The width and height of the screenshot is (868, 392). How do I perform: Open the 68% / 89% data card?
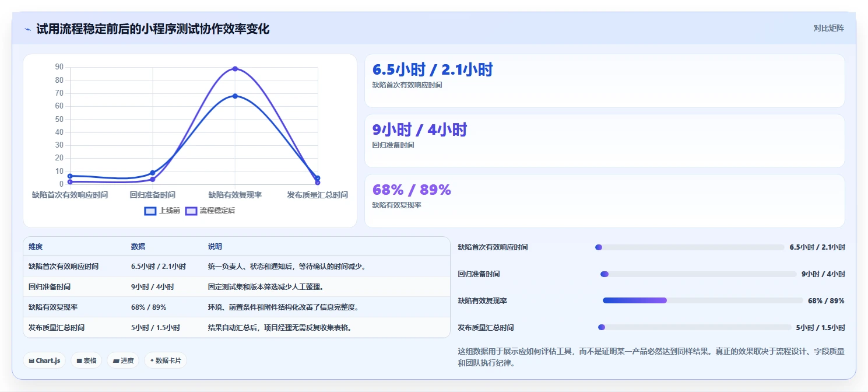pyautogui.click(x=605, y=201)
